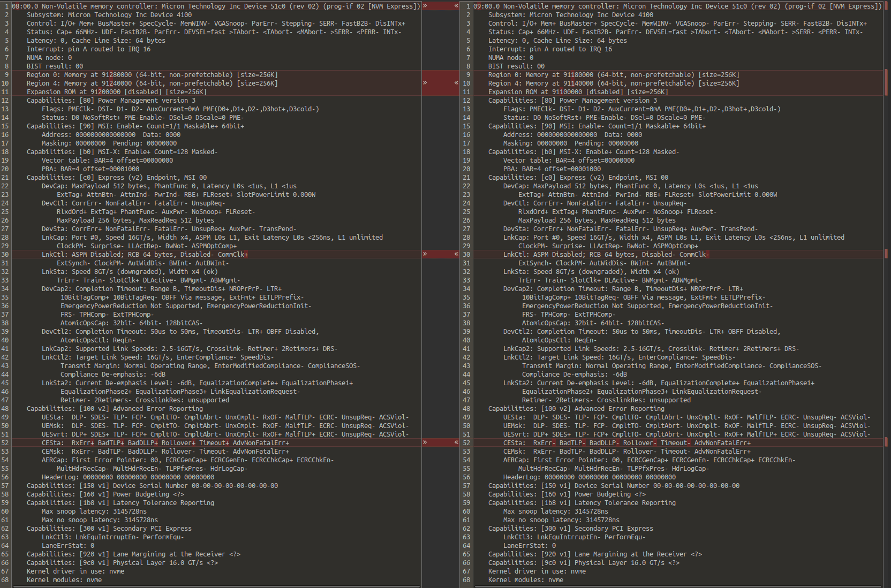Select left 'Capabilities: [80] Power Management version 3'
The width and height of the screenshot is (891, 588).
(x=111, y=100)
